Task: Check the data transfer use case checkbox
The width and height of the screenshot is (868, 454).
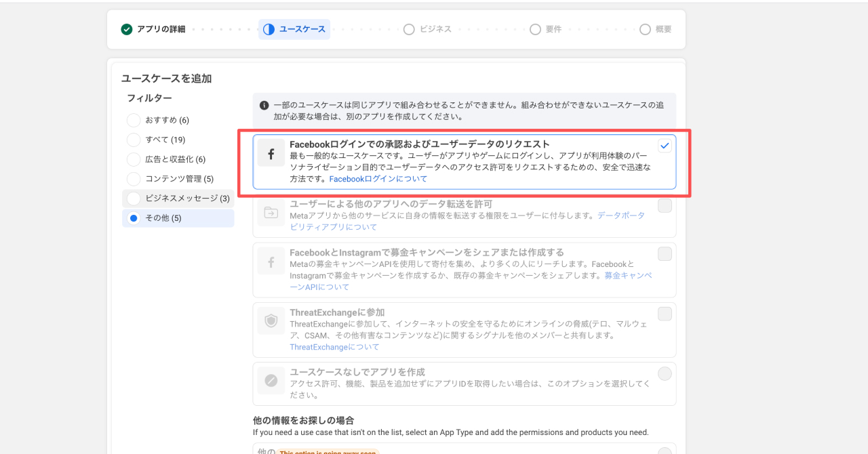Action: [x=665, y=206]
